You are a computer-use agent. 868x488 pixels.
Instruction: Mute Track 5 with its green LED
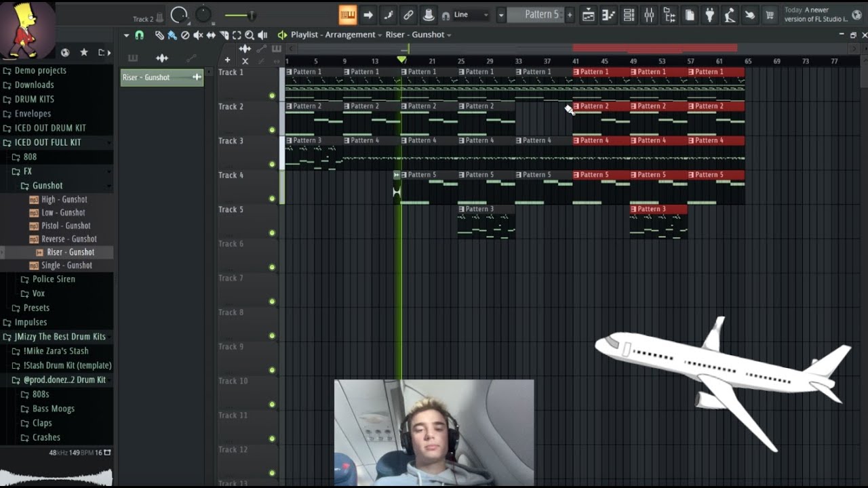(272, 233)
